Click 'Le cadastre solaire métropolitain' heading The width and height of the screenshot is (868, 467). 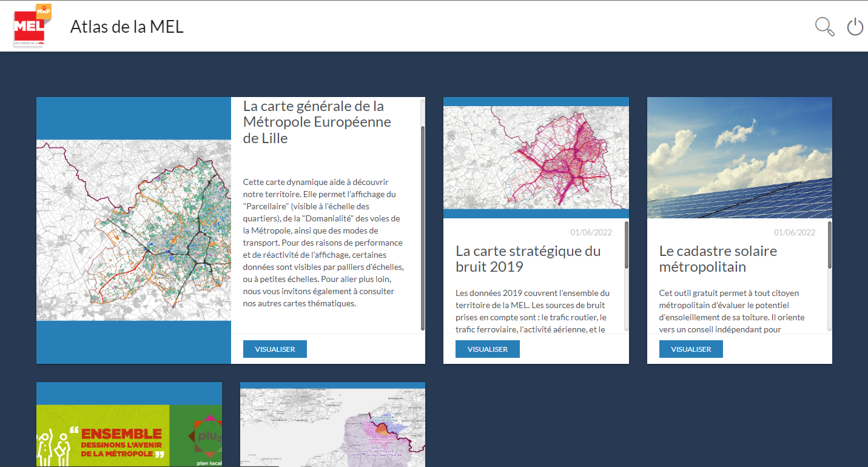click(718, 259)
